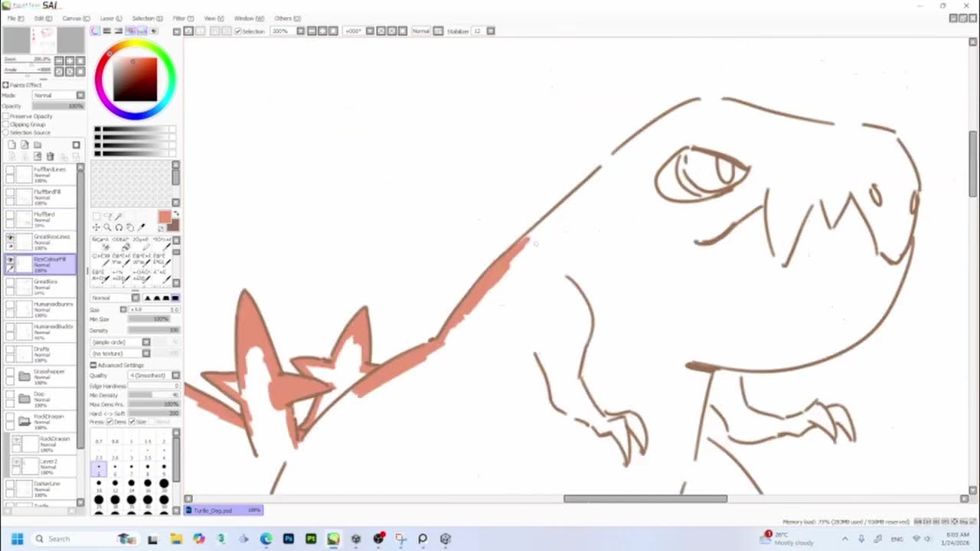The image size is (980, 551).
Task: Open the Canvas menu
Action: click(74, 18)
